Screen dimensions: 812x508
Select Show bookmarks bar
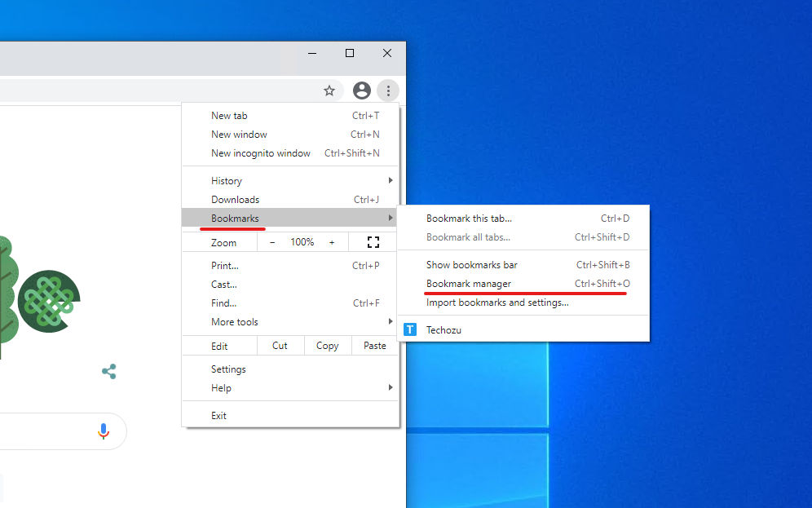(x=523, y=265)
